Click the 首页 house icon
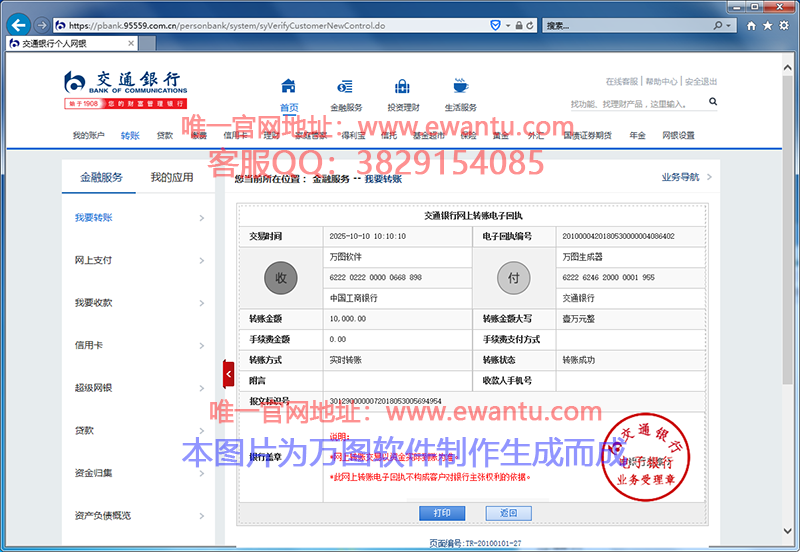This screenshot has width=800, height=552. coord(289,85)
